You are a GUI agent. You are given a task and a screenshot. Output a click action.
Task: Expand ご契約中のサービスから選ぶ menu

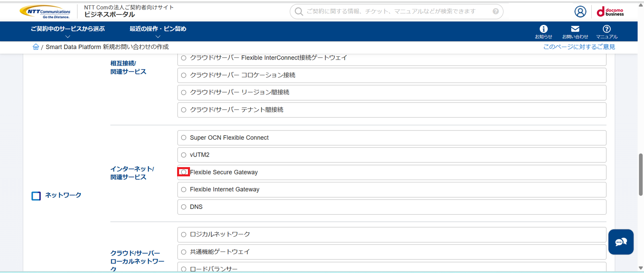(x=68, y=32)
